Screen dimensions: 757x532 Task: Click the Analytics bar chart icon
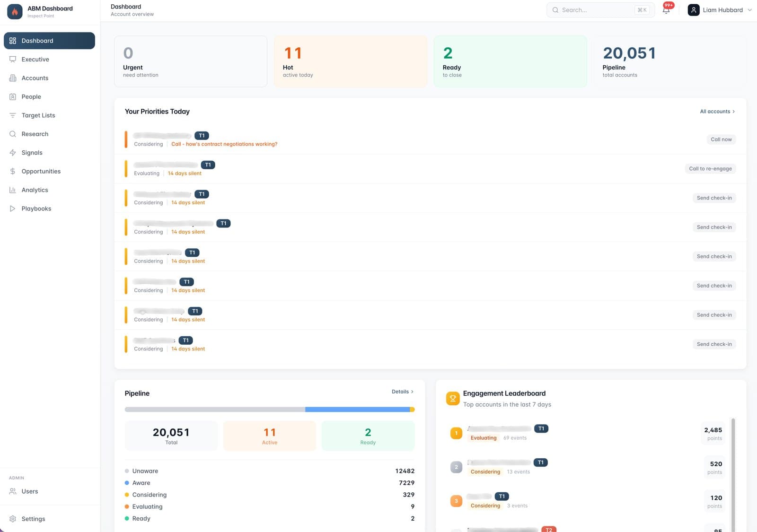[x=13, y=190]
